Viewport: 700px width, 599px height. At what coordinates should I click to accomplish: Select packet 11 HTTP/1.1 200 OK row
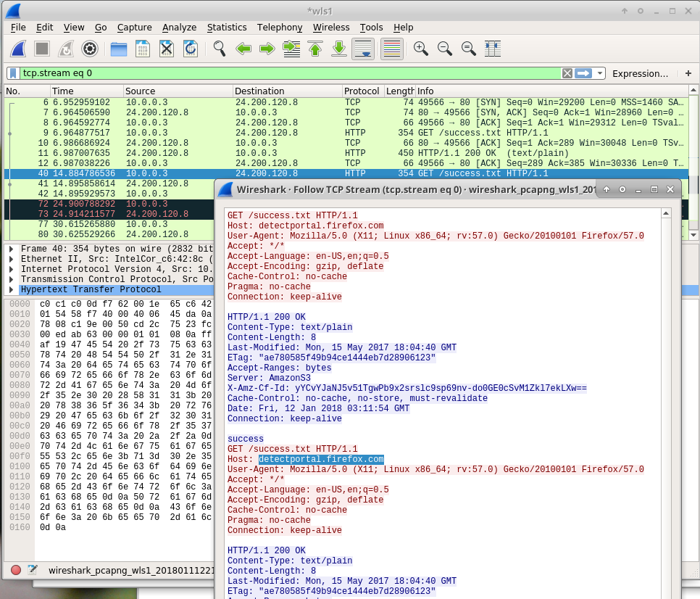click(x=346, y=153)
